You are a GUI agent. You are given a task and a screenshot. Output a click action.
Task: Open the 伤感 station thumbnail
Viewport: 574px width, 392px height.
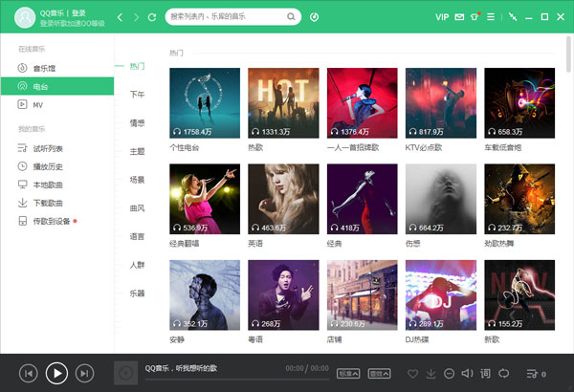point(441,199)
